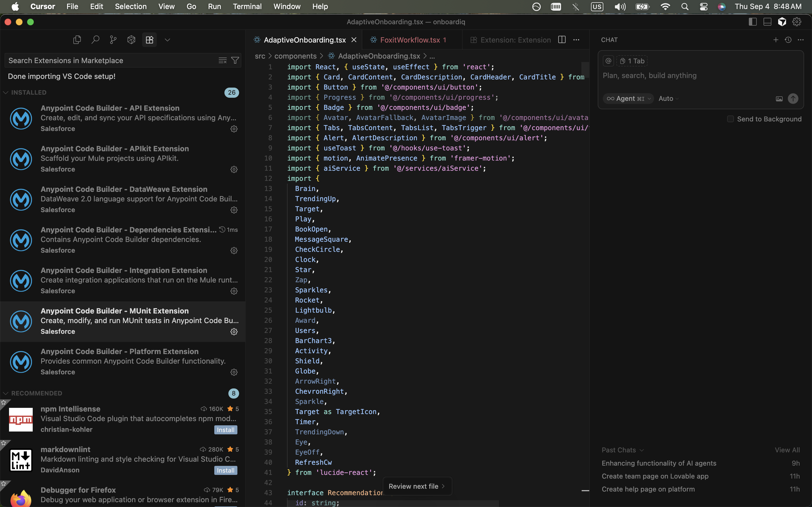Image resolution: width=812 pixels, height=507 pixels.
Task: Attach image icon in chat input
Action: pos(779,99)
